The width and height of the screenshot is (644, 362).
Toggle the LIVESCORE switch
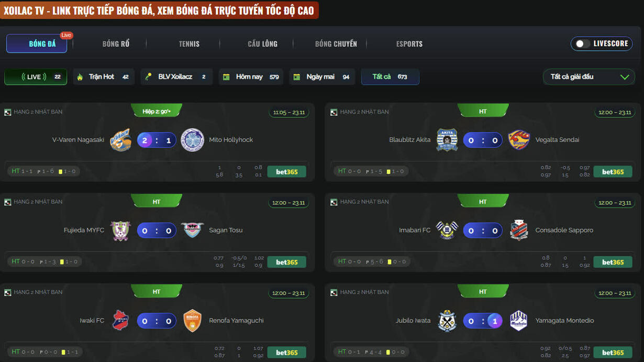[582, 43]
